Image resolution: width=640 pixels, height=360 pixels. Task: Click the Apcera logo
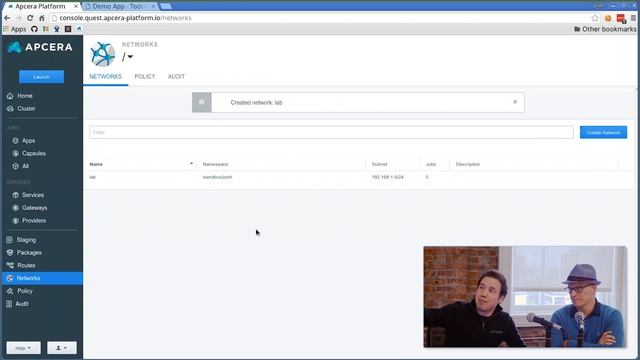coord(40,47)
